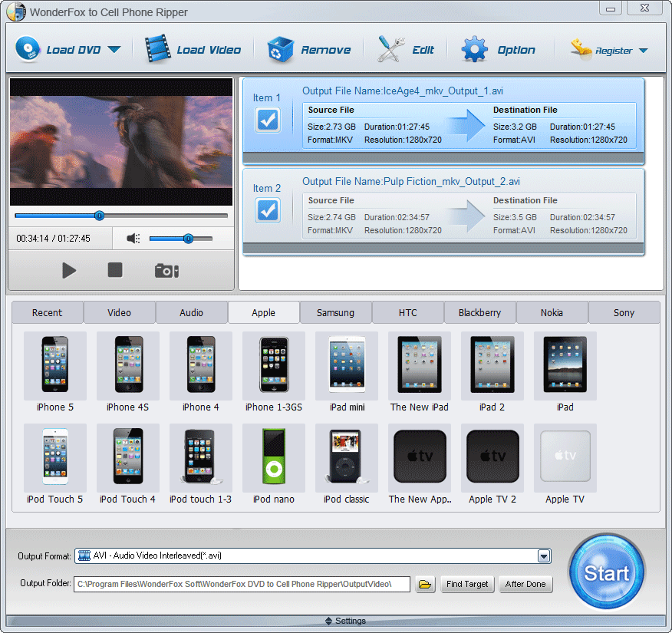The height and width of the screenshot is (633, 672).
Task: Uncheck the Item 1 checkbox
Action: pos(268,120)
